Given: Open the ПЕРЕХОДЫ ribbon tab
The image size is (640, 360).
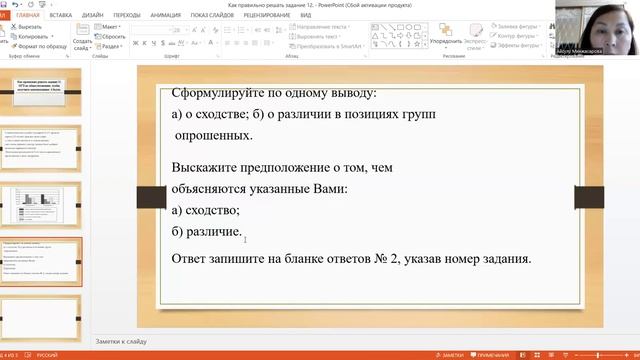Looking at the screenshot, I should (127, 15).
